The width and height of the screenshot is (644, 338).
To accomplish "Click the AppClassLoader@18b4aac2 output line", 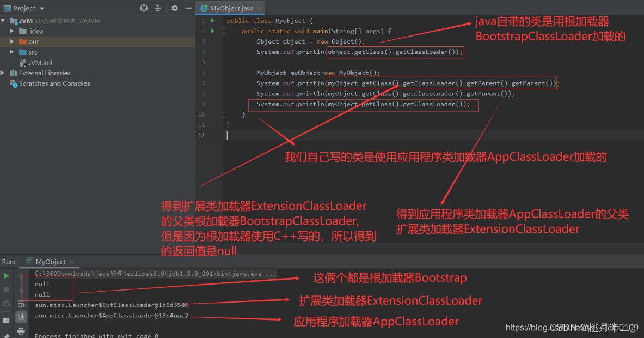I will (x=112, y=316).
